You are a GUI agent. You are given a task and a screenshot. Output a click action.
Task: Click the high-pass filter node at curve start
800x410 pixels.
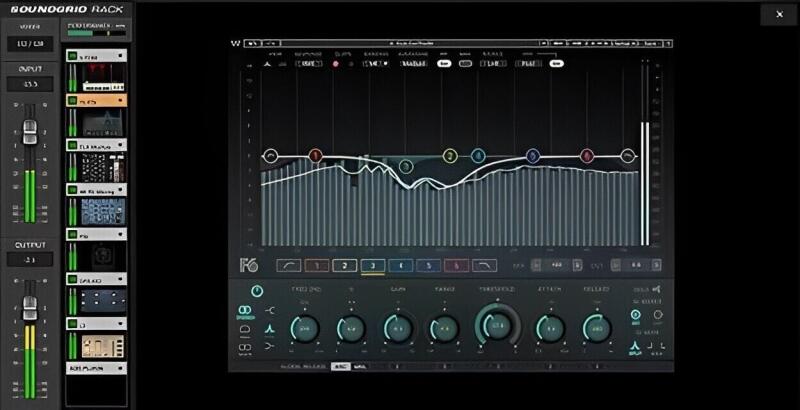coord(269,156)
